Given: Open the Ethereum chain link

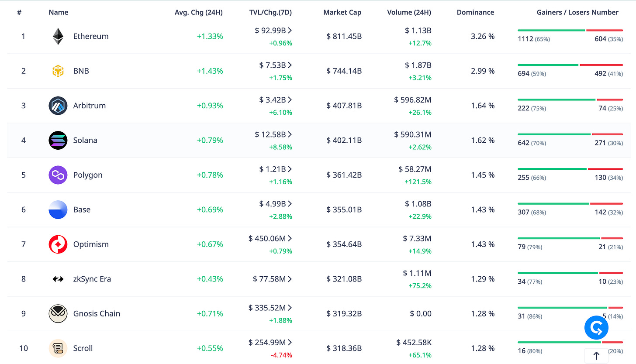Looking at the screenshot, I should [91, 36].
